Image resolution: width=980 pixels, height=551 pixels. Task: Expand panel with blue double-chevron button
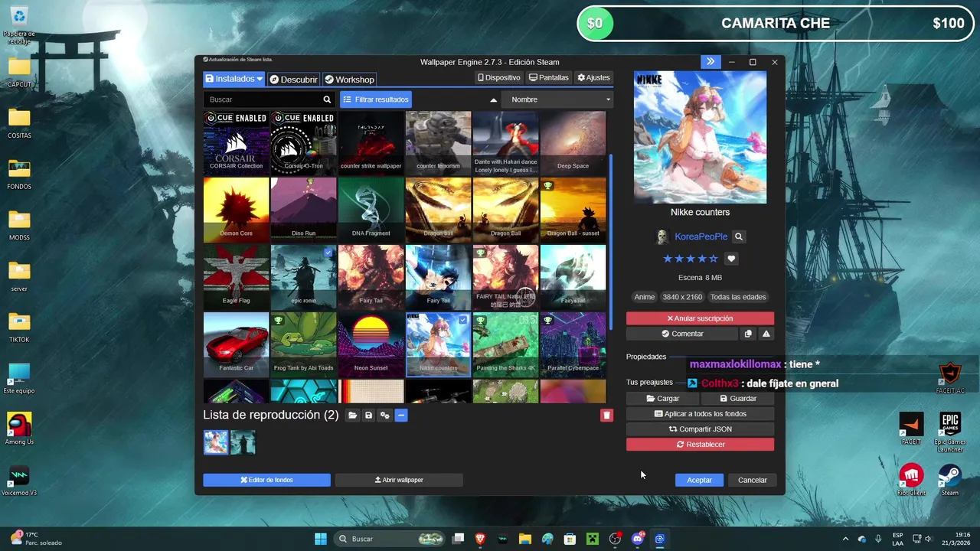click(x=710, y=62)
